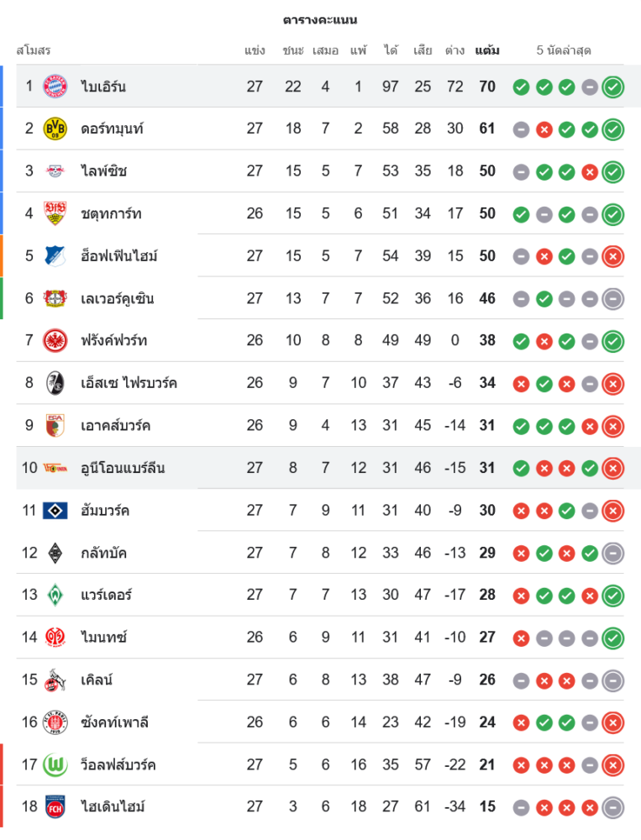Image resolution: width=641 pixels, height=840 pixels.
Task: Click Bayern's latest circled win result
Action: [613, 87]
